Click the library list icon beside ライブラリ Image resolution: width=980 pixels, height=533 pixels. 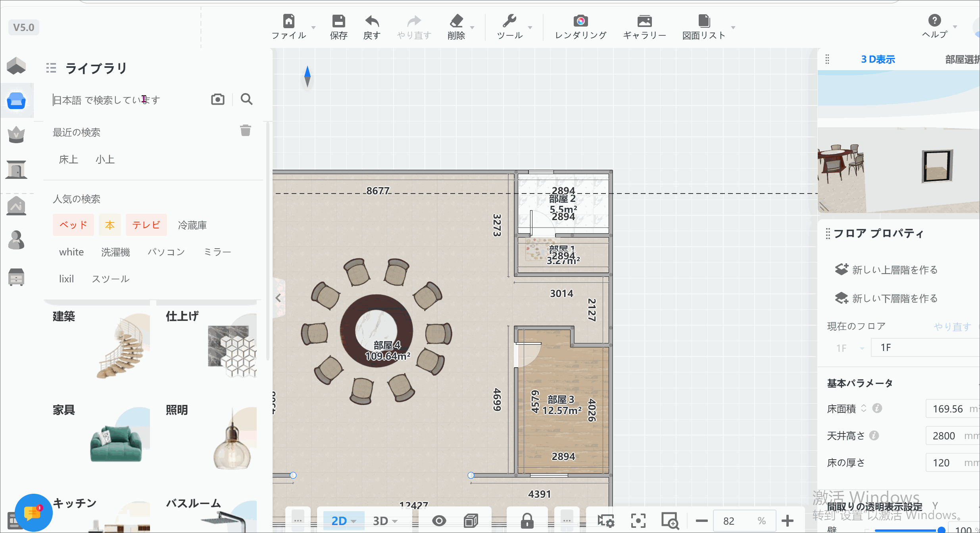pos(51,68)
